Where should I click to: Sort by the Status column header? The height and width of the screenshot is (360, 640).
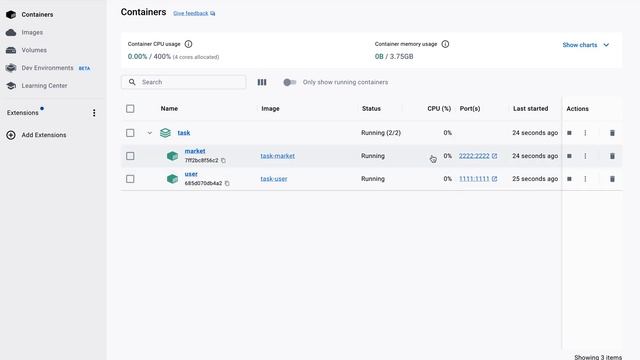pyautogui.click(x=371, y=109)
